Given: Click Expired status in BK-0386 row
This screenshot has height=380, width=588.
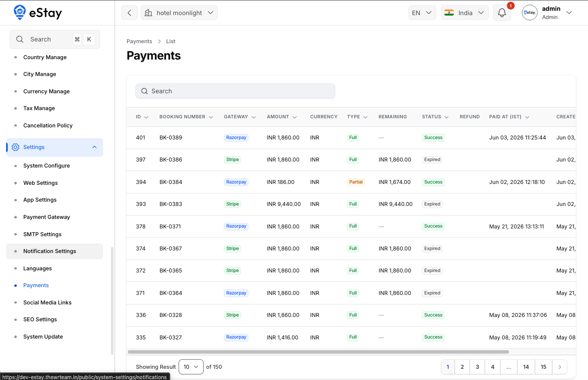Looking at the screenshot, I should coord(432,160).
